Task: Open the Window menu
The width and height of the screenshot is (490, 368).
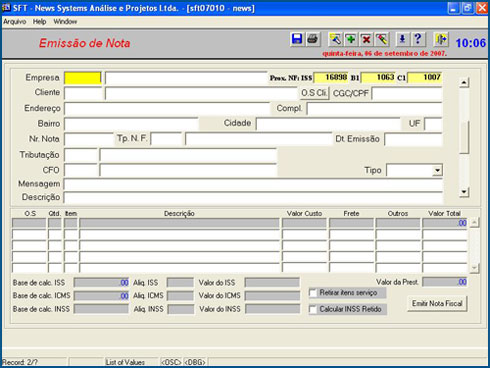Action: tap(65, 22)
